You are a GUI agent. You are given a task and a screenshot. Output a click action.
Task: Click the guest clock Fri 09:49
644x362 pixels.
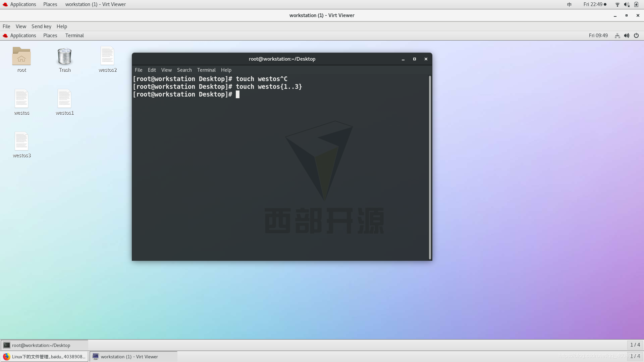pos(598,36)
